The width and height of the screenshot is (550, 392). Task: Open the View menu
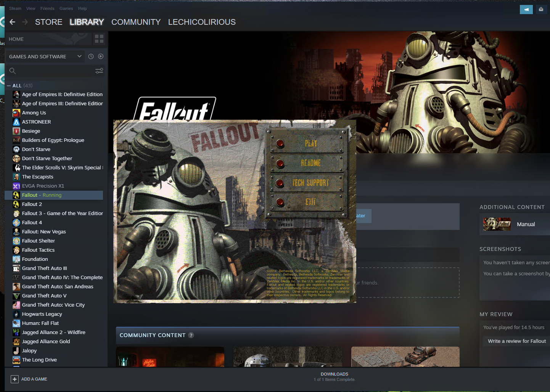click(31, 8)
